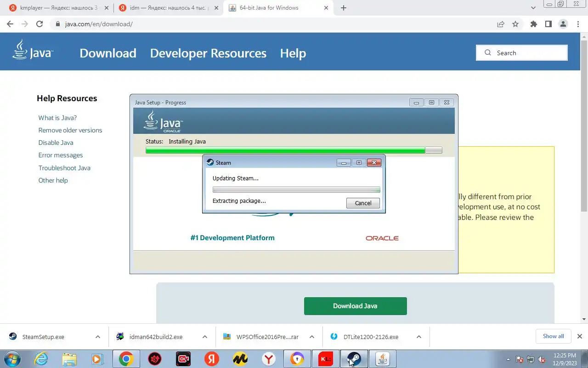Open the 'Remove older versions' link
588x368 pixels.
coord(70,130)
